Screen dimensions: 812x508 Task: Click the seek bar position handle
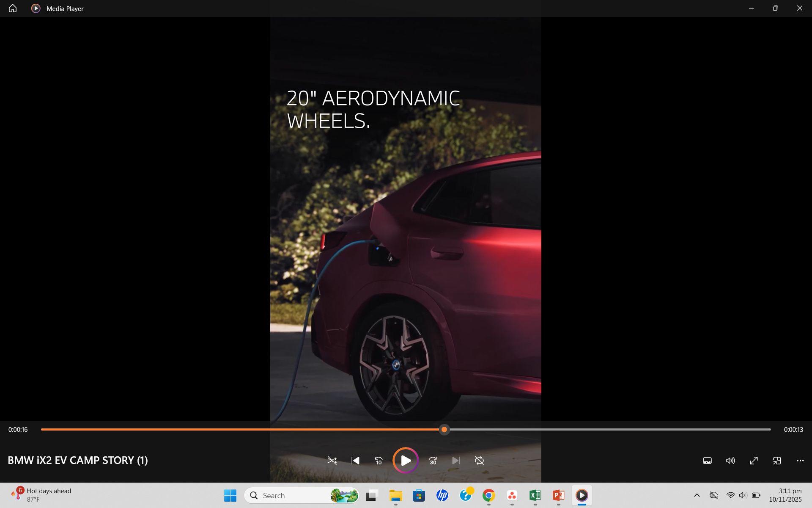444,429
